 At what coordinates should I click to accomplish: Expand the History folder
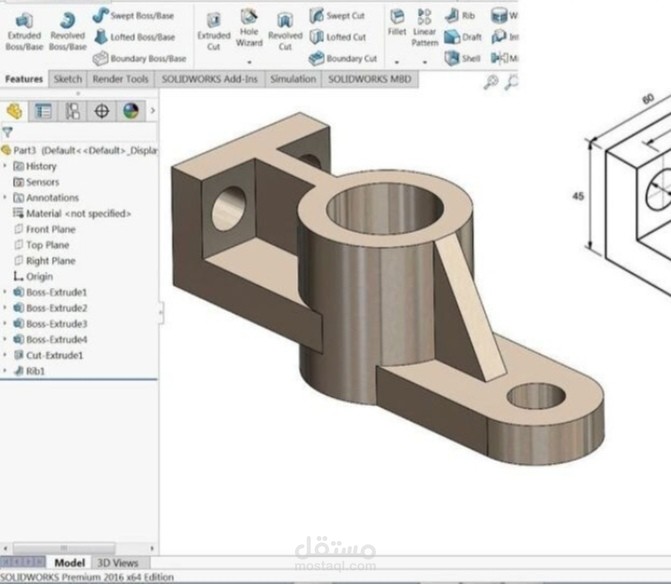click(x=5, y=166)
